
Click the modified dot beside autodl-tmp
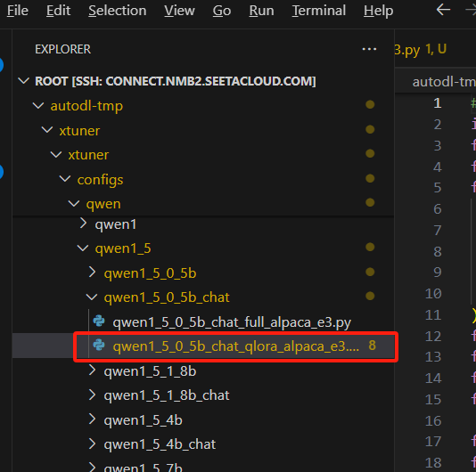(370, 105)
